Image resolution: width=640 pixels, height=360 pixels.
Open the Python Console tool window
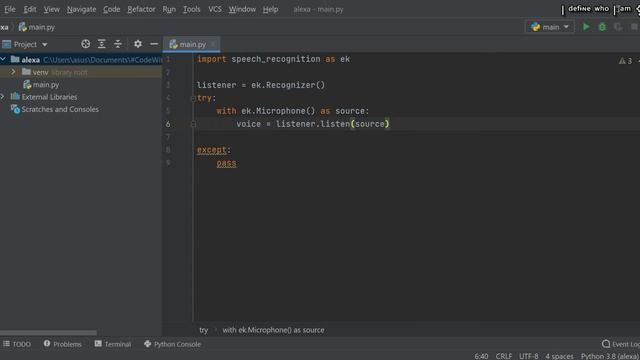coord(172,344)
